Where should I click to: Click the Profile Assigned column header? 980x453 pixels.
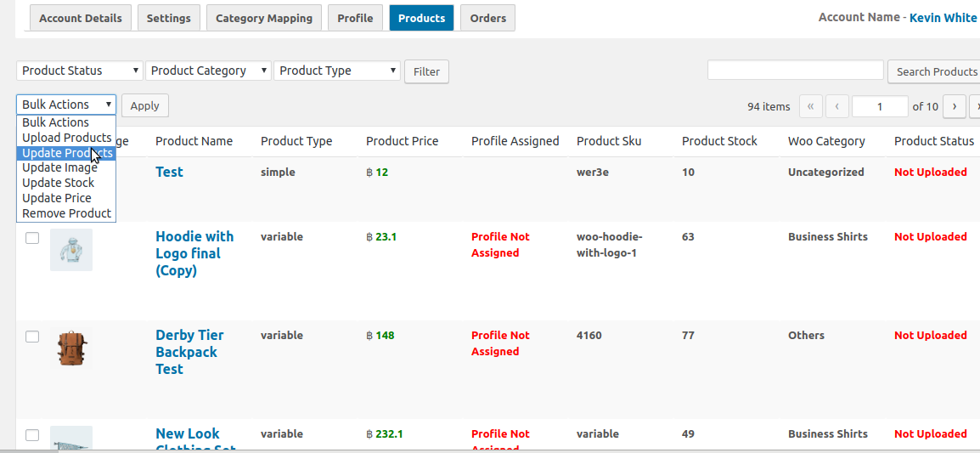pos(515,141)
